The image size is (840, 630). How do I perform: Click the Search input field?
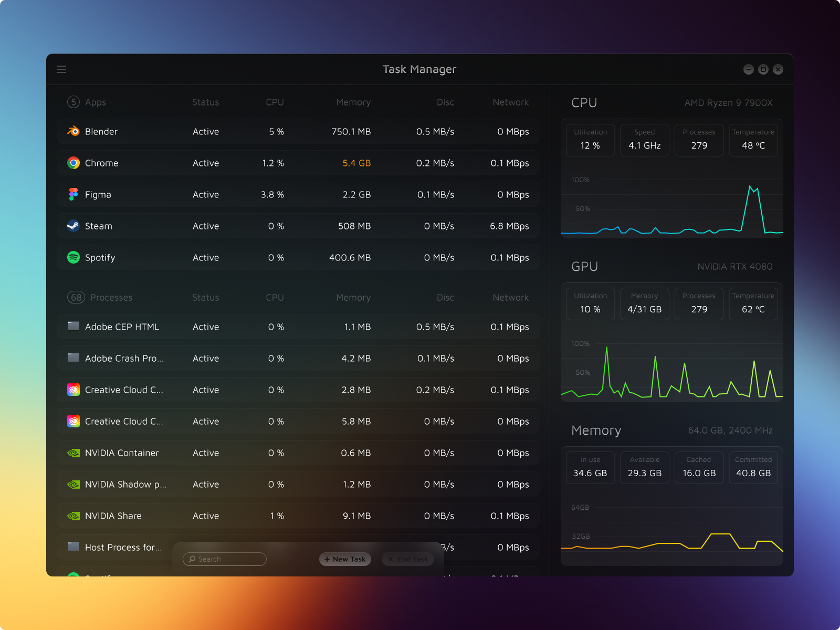pos(225,559)
